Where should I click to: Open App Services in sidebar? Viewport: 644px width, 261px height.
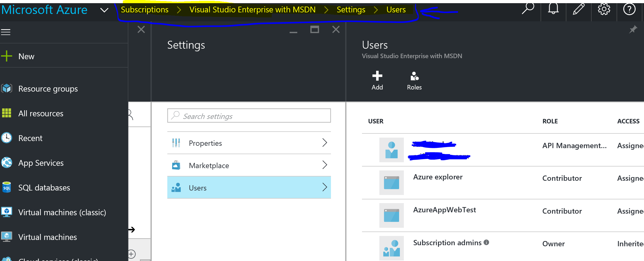click(41, 163)
